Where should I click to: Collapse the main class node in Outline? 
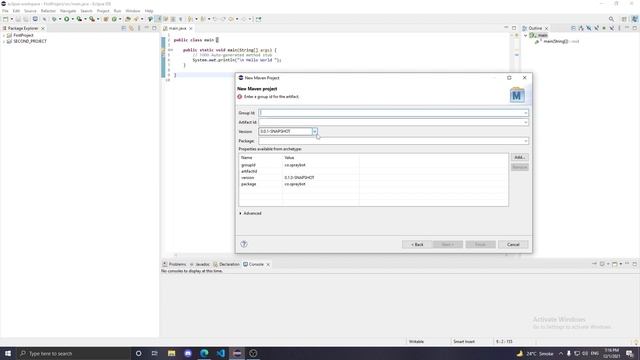pos(526,36)
